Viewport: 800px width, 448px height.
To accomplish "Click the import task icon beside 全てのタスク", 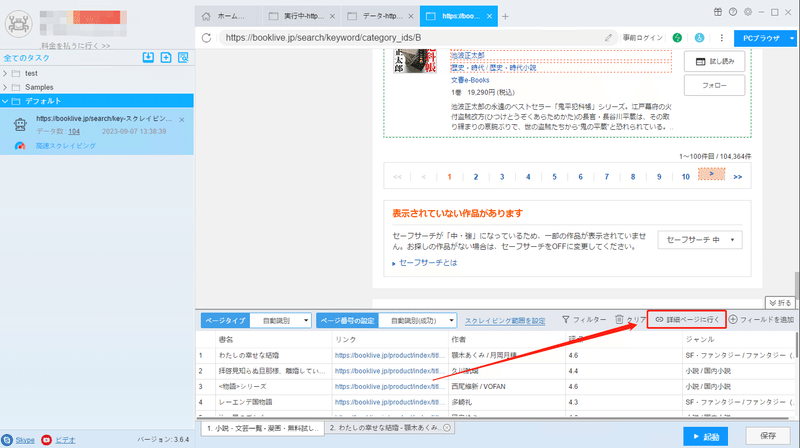I will pyautogui.click(x=148, y=57).
